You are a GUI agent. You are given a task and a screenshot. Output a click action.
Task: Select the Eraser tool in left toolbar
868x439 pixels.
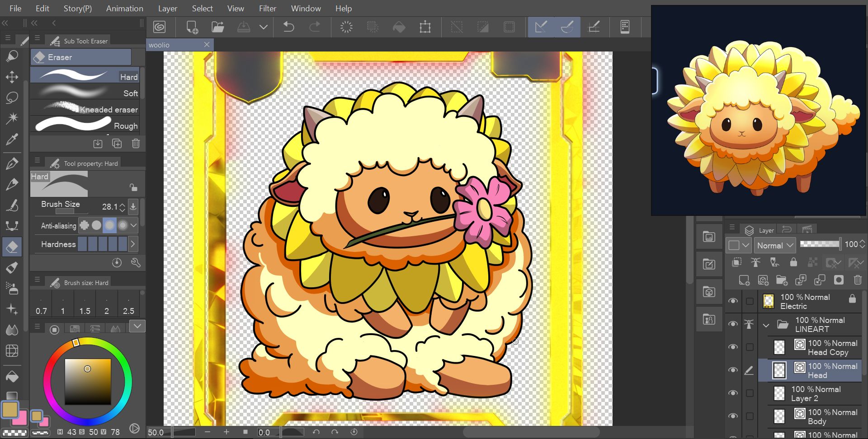(x=12, y=247)
